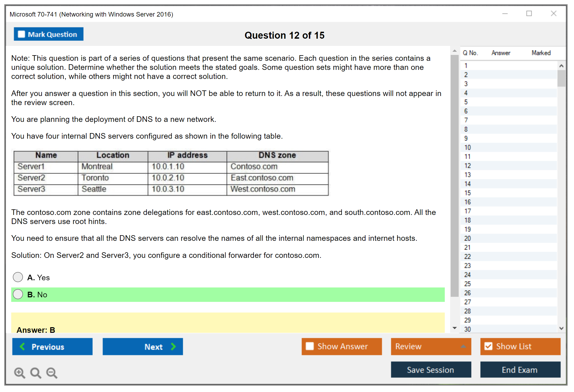
Task: Select answer B. No radio button
Action: point(18,294)
